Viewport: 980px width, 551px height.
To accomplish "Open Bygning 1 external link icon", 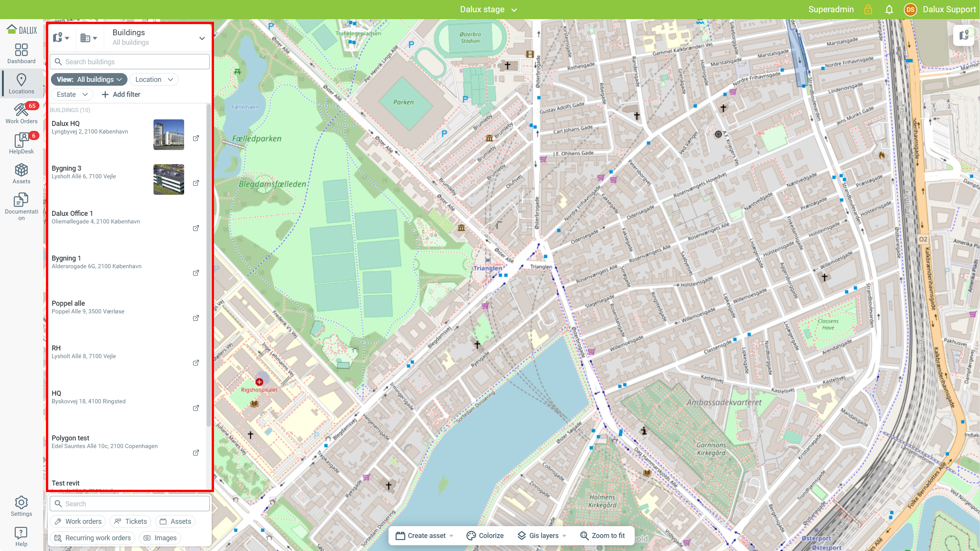I will tap(196, 273).
